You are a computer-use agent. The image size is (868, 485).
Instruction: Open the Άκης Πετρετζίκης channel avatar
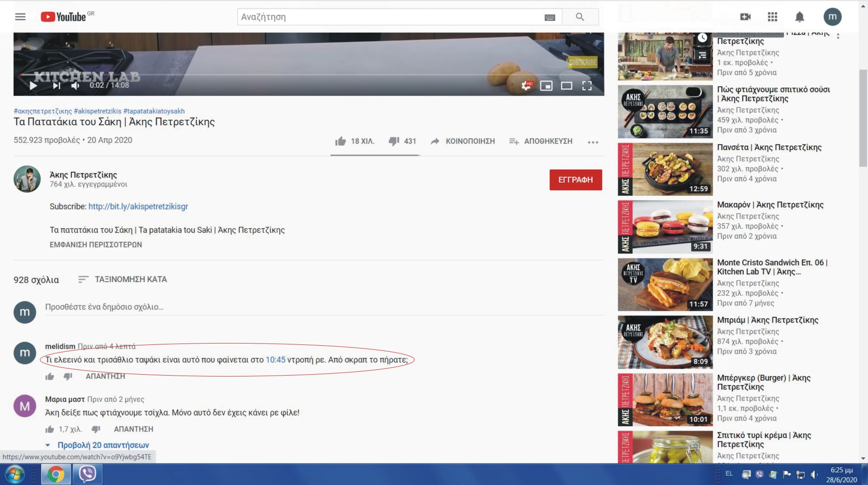point(27,179)
